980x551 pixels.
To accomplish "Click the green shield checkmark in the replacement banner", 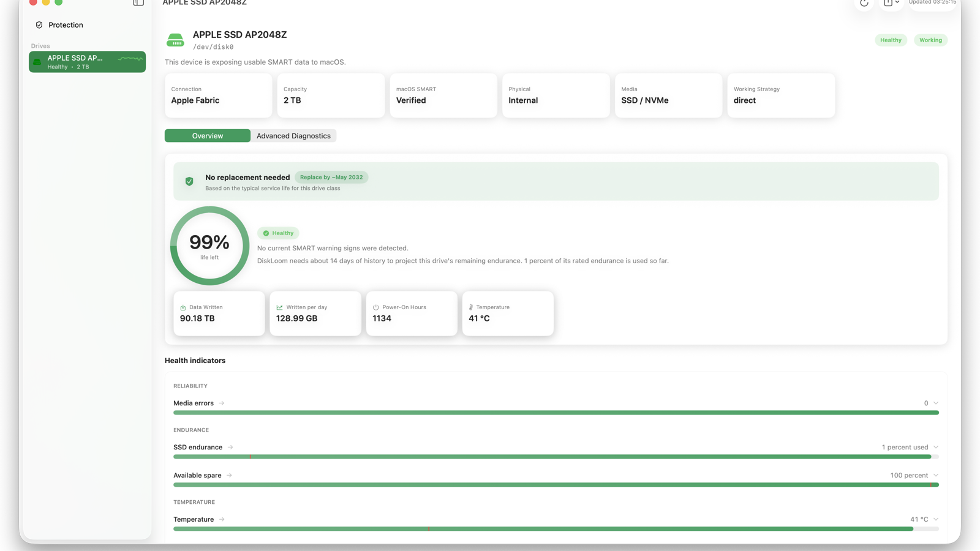I will point(189,181).
